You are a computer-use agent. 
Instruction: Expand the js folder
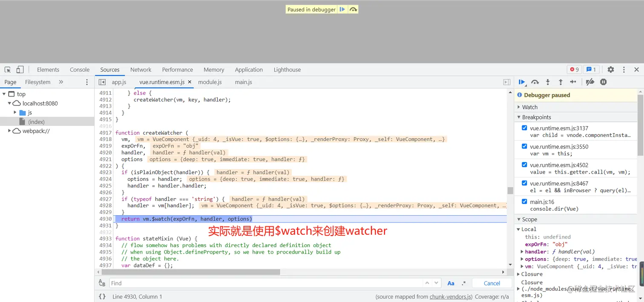point(15,112)
